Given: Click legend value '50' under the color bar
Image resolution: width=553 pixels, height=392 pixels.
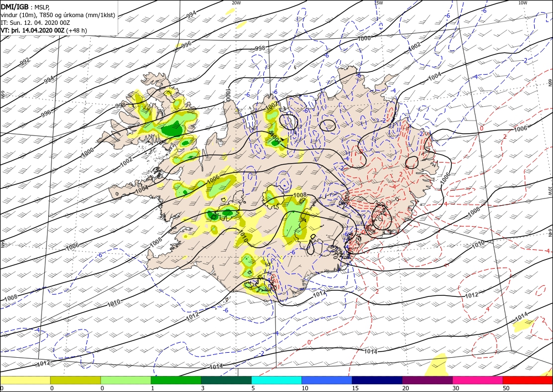Looking at the screenshot, I should pos(505,389).
